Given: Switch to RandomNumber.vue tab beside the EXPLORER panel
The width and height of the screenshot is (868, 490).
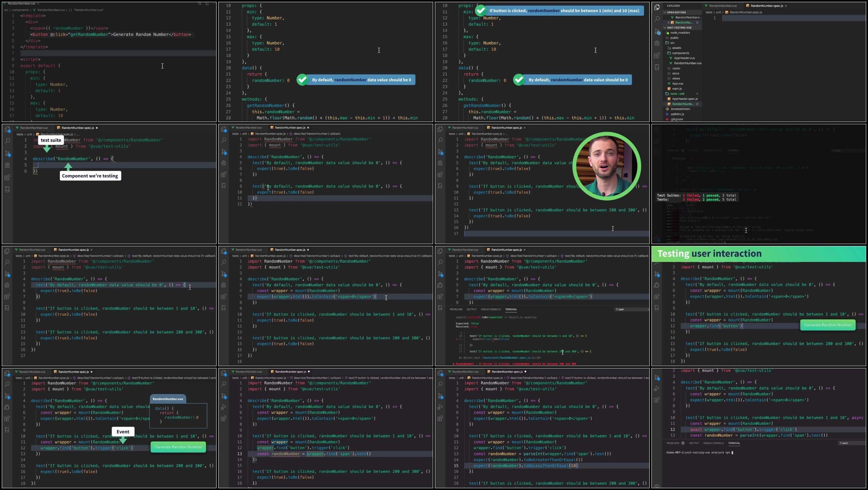Looking at the screenshot, I should point(722,6).
